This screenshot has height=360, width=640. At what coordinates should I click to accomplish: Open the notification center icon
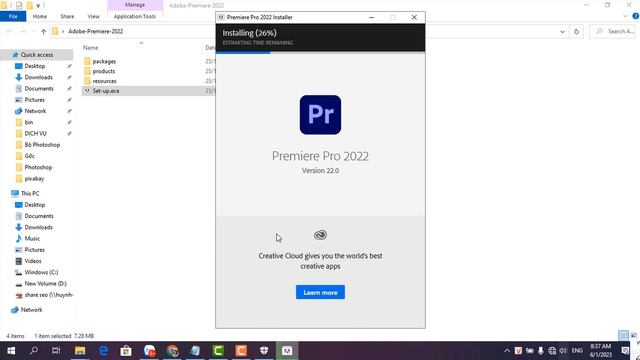pyautogui.click(x=625, y=351)
